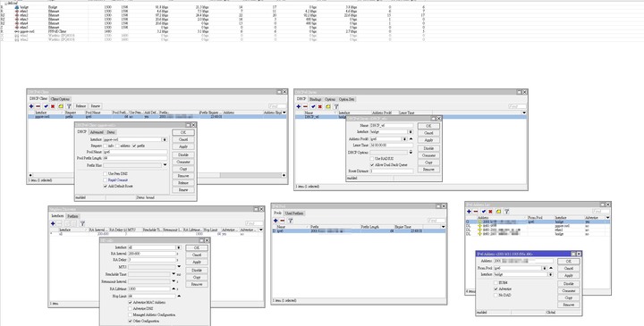Click Release button in DHCPv6 Client toolbar
644x326 pixels.
(x=80, y=106)
